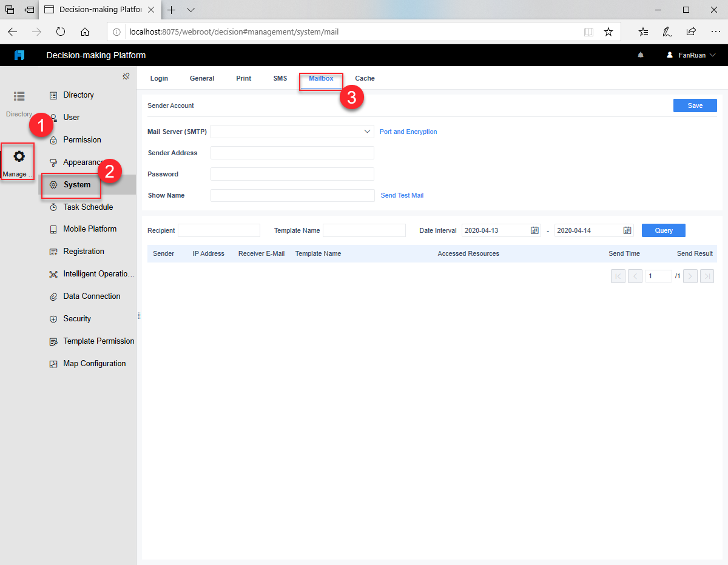This screenshot has width=728, height=565.
Task: Click the Mobile Platform phone icon
Action: tap(53, 229)
